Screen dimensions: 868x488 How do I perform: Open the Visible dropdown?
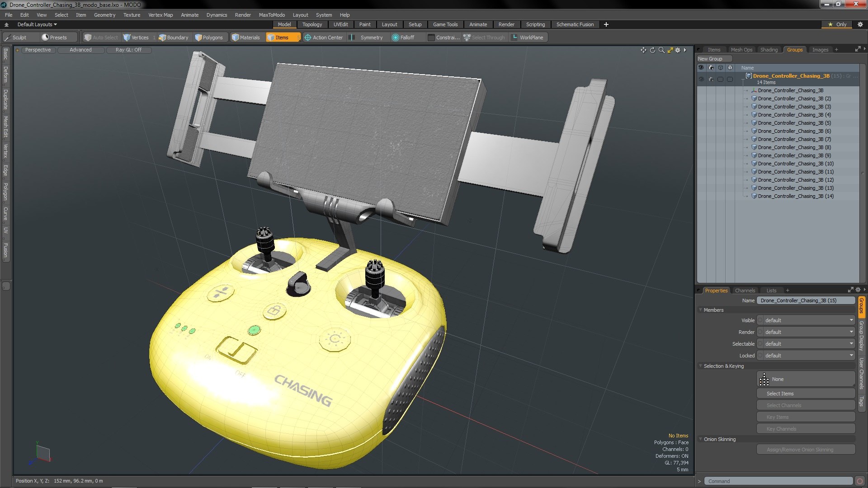coord(806,320)
